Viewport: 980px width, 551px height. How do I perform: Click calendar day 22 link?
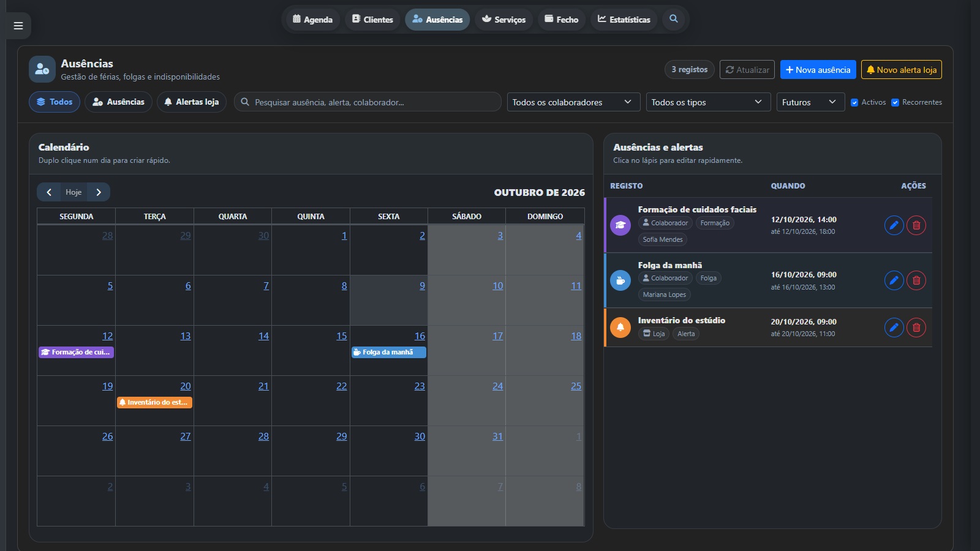click(342, 386)
